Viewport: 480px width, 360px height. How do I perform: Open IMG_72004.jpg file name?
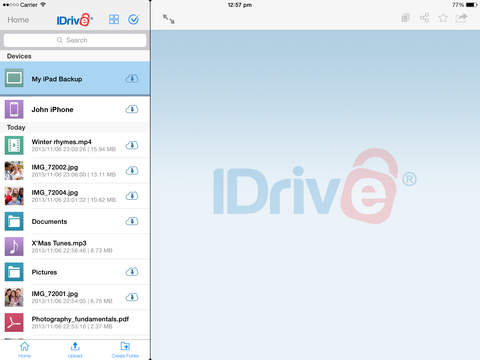[x=55, y=192]
